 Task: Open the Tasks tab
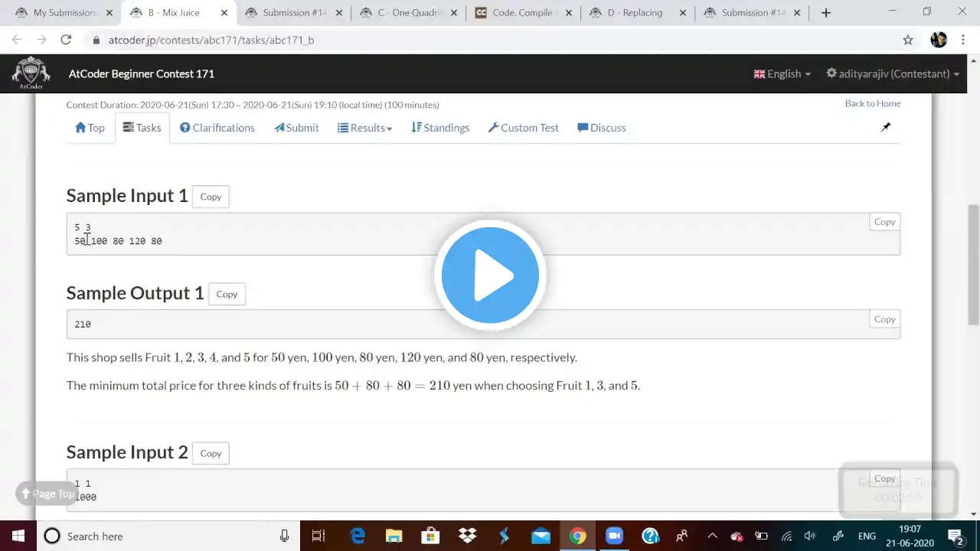(x=142, y=128)
